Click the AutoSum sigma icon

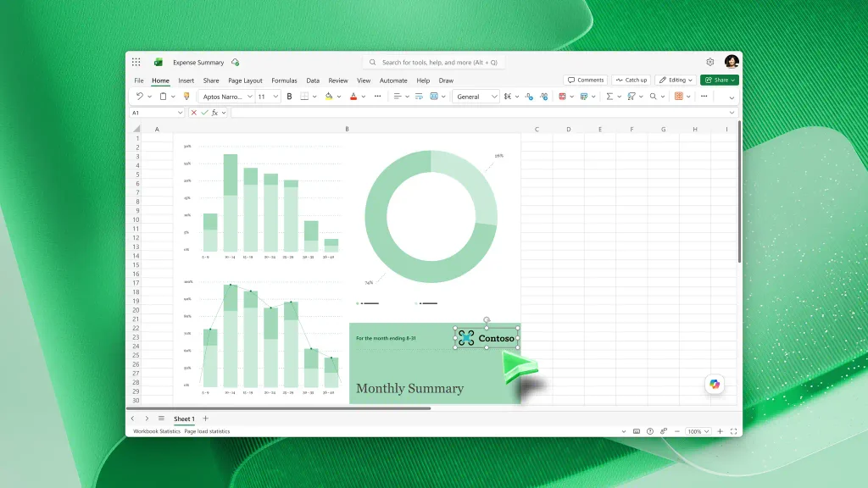609,97
